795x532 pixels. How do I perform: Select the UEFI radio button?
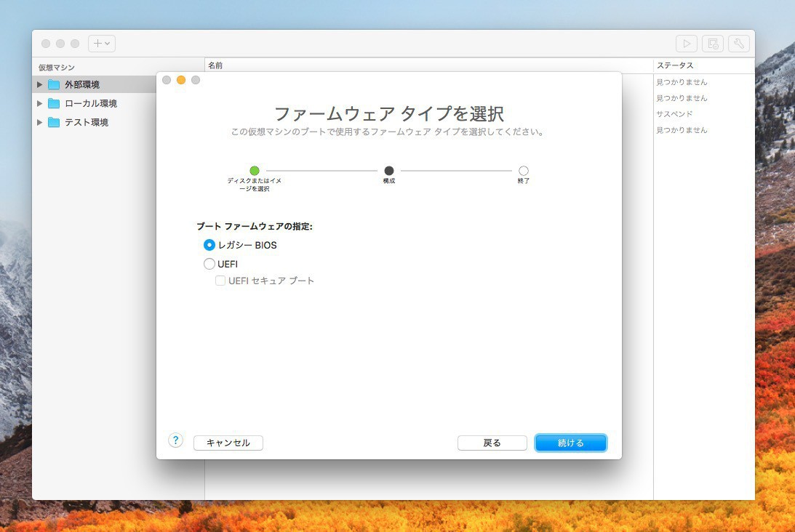(209, 264)
